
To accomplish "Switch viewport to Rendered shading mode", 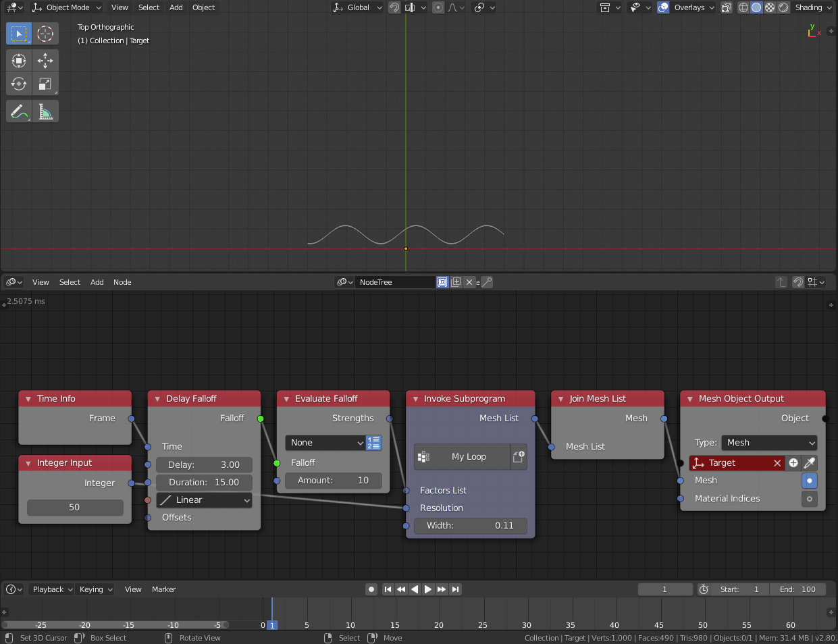I will coord(782,7).
